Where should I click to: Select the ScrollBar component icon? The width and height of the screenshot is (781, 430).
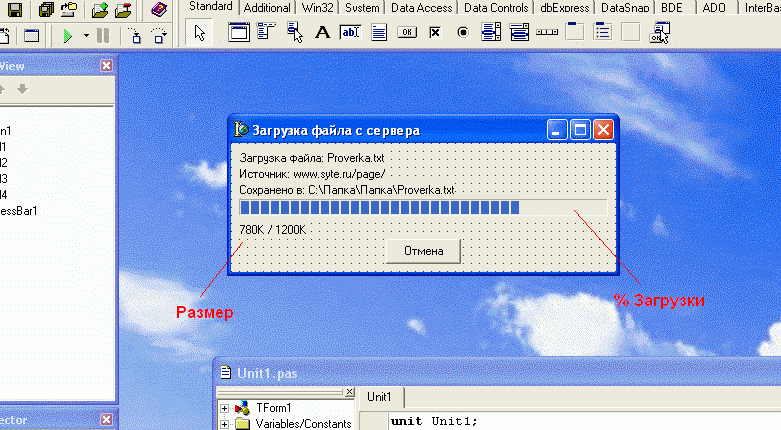tap(547, 33)
